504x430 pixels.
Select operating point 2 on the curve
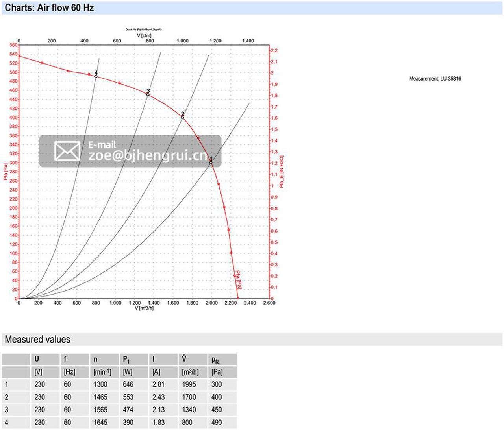pos(182,118)
